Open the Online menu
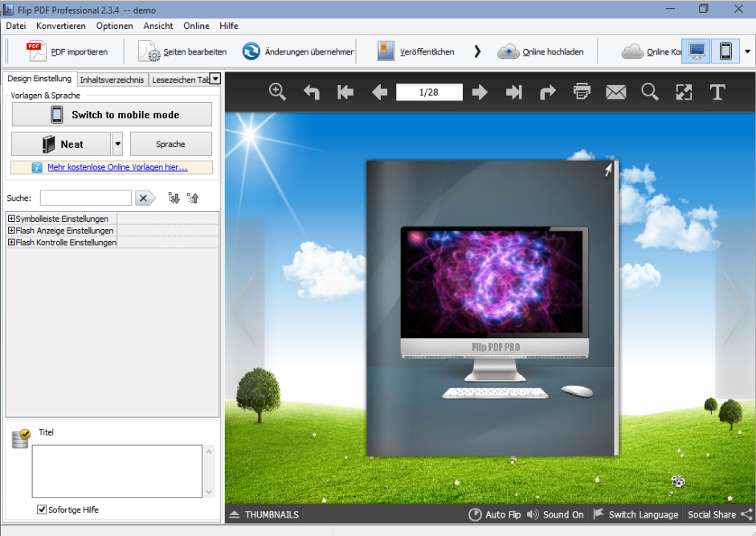The image size is (756, 536). click(x=196, y=26)
